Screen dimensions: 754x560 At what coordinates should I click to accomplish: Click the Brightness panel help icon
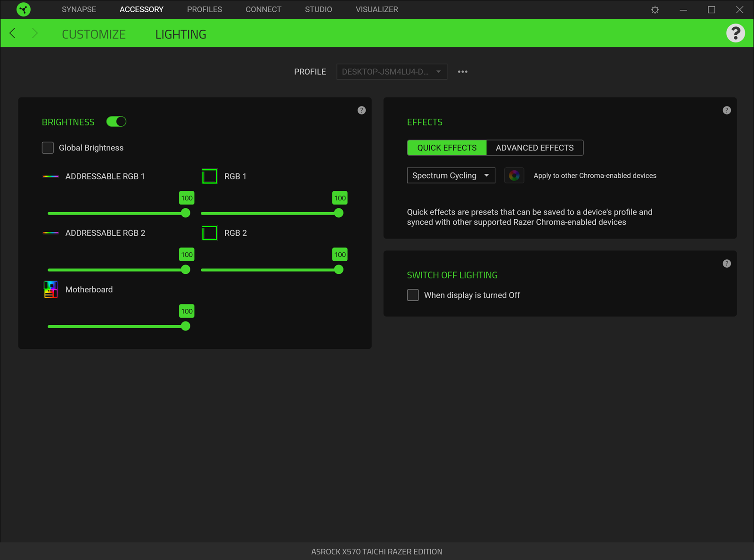(361, 110)
